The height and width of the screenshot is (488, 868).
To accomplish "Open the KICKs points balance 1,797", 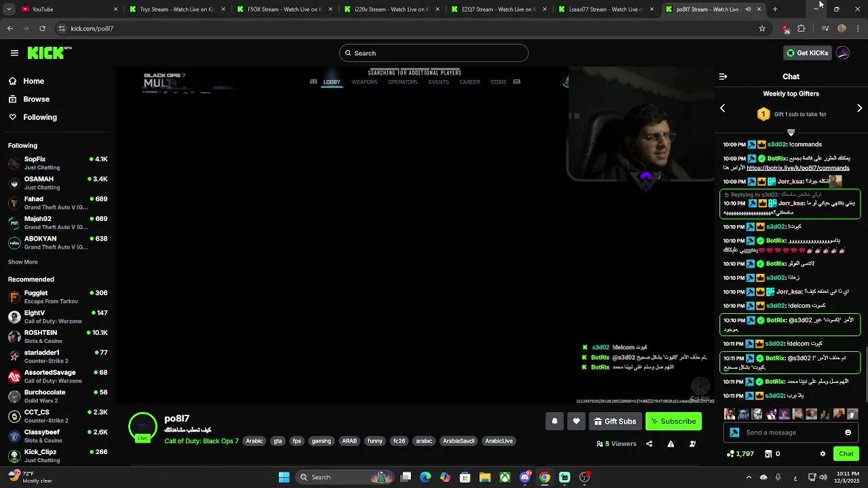I will point(740,453).
